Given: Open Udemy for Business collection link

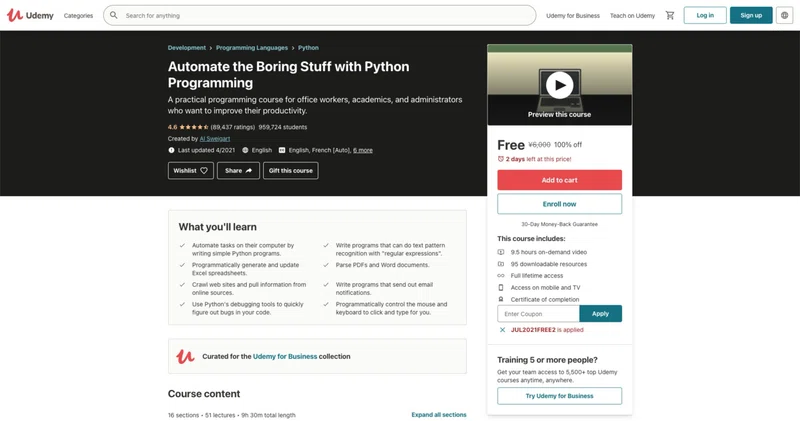Looking at the screenshot, I should (285, 356).
